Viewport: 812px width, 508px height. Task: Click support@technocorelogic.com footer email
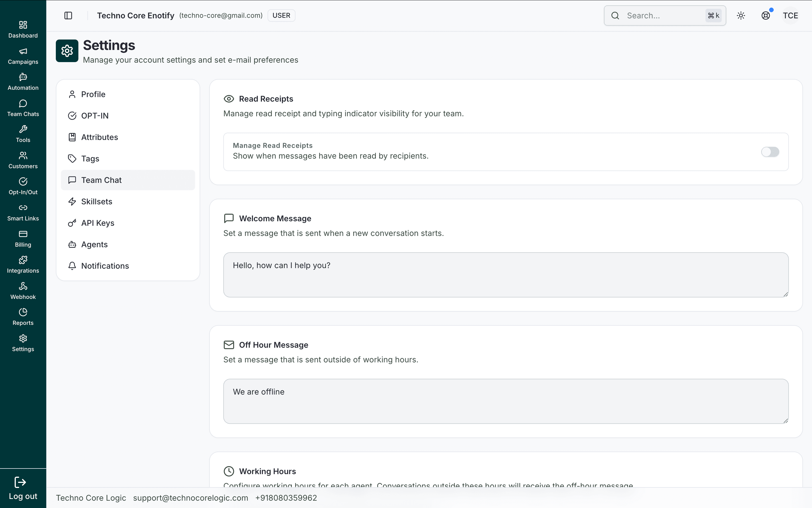point(191,498)
